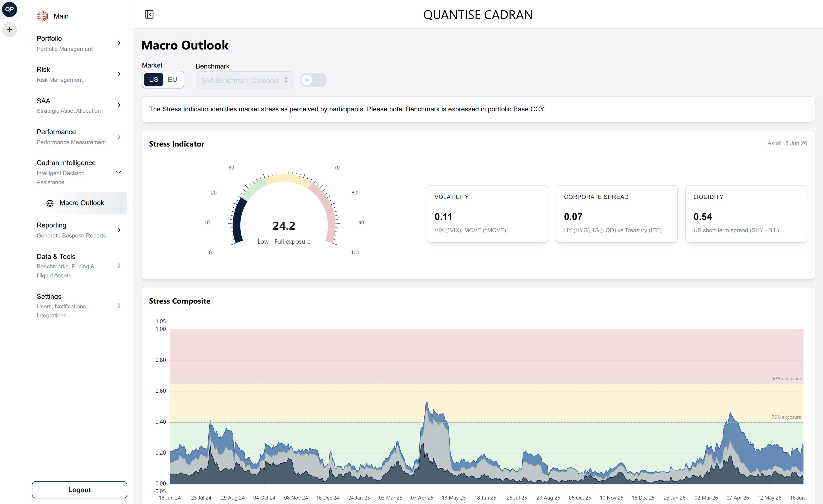Screen dimensions: 823x504
Task: Open the SAA Benchmark dropdown
Action: pyautogui.click(x=245, y=80)
